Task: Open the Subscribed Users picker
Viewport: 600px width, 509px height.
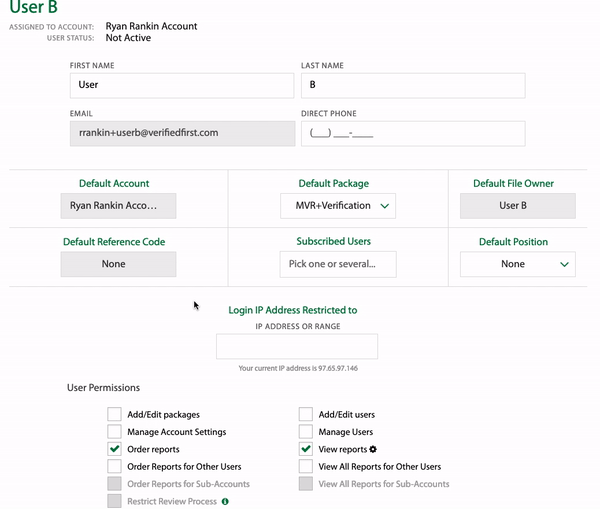Action: [338, 264]
